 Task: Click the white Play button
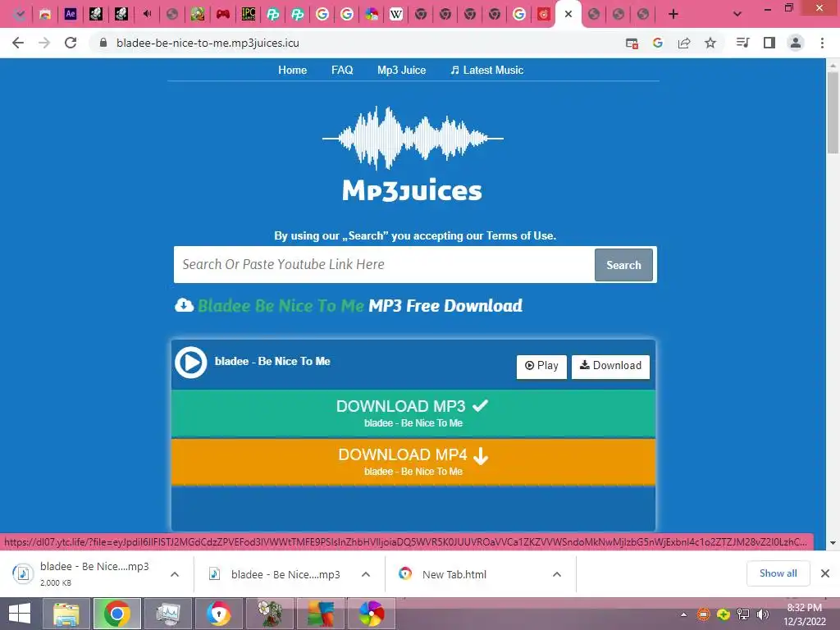541,367
